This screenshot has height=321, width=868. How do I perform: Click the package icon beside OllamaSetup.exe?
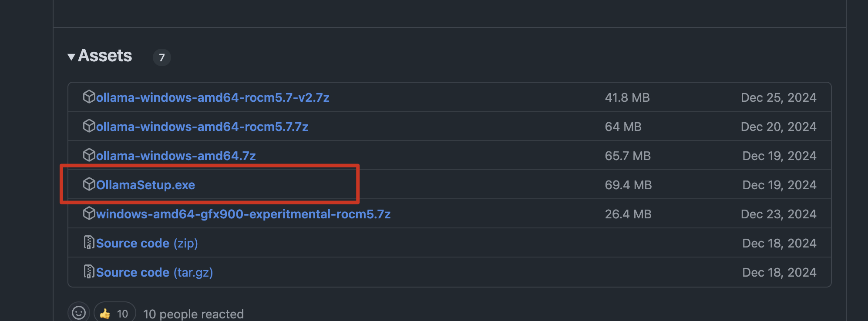89,184
